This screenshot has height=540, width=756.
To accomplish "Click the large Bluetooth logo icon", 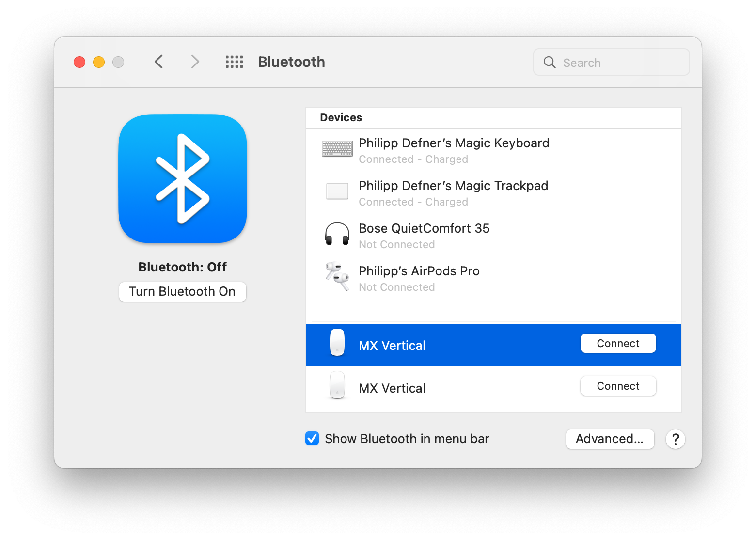I will click(183, 178).
